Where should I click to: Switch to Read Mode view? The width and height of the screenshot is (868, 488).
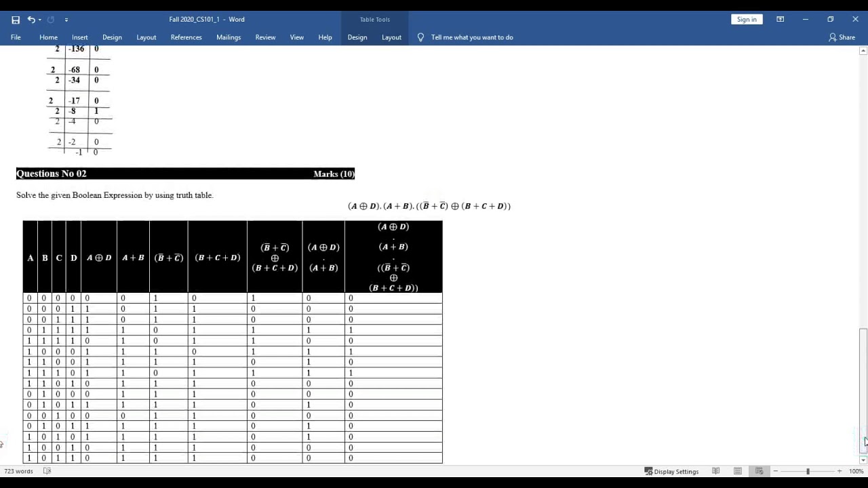pyautogui.click(x=716, y=471)
